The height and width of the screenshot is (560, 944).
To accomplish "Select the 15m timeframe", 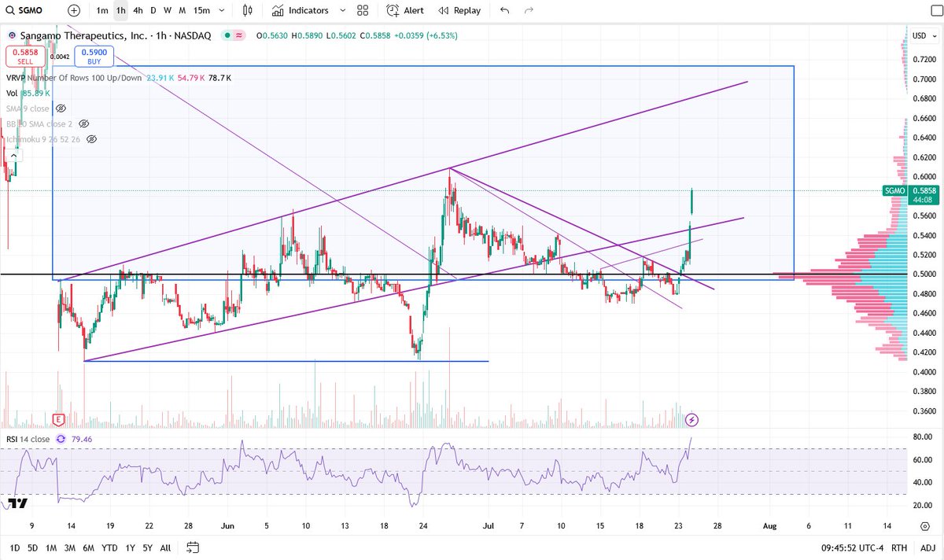I will click(x=201, y=10).
